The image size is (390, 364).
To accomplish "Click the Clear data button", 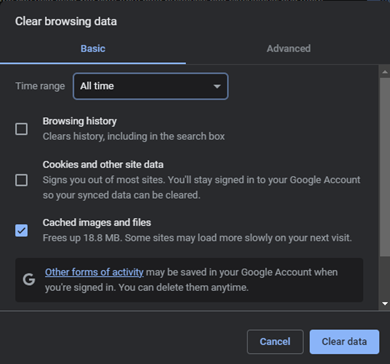I will pyautogui.click(x=344, y=342).
